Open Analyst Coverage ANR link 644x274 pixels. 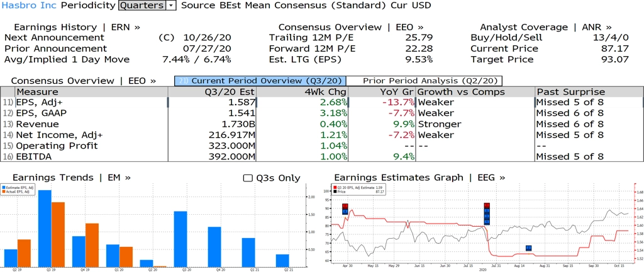point(546,27)
